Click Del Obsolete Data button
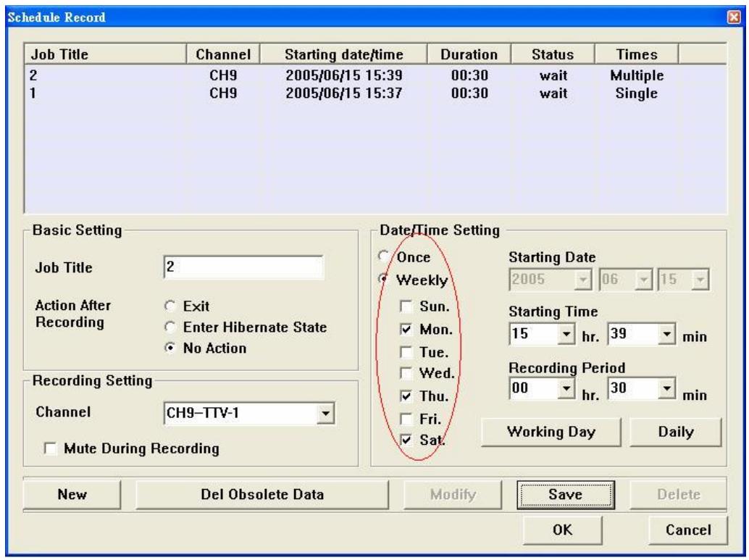 (262, 495)
